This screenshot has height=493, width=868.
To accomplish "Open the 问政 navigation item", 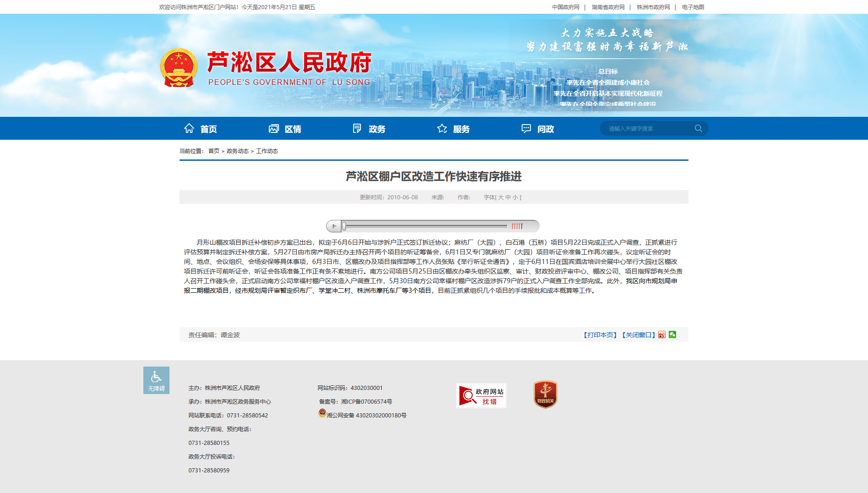I will pos(538,129).
